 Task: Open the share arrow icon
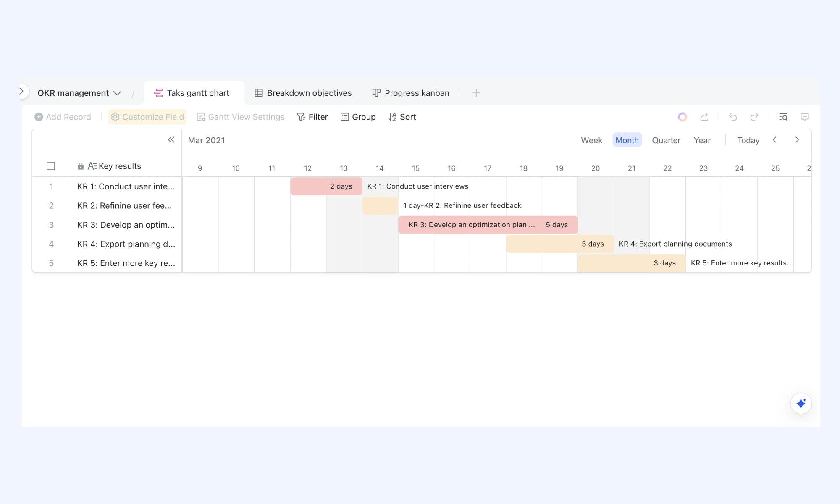click(704, 117)
